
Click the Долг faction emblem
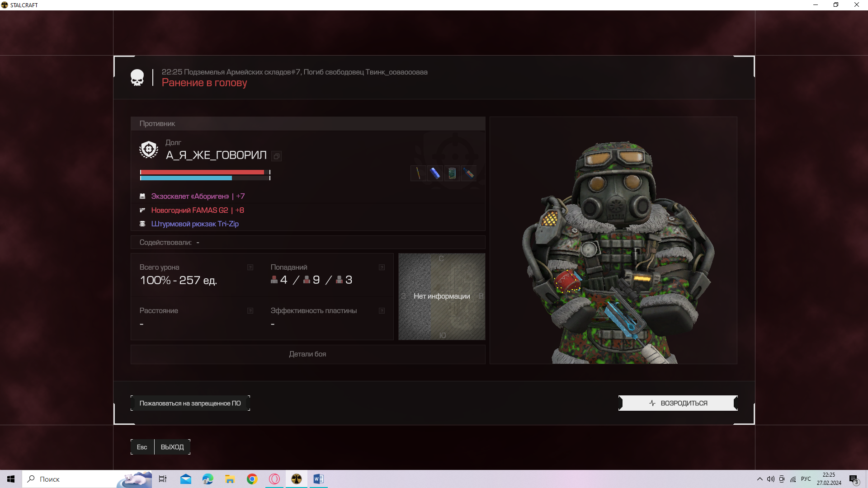pyautogui.click(x=149, y=150)
